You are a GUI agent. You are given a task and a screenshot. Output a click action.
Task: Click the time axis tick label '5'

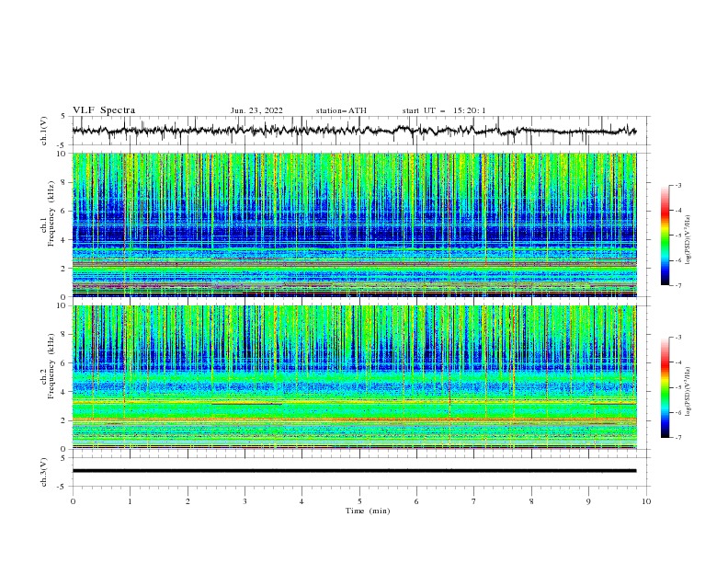click(359, 501)
